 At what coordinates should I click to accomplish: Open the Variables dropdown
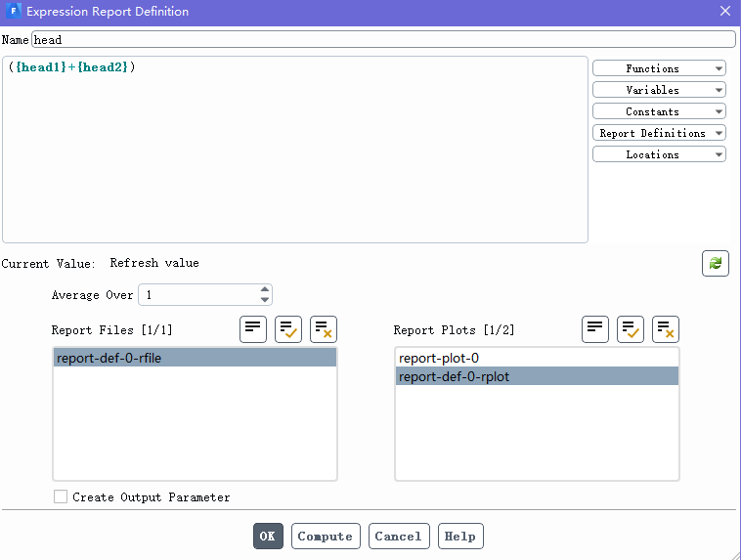tap(659, 90)
